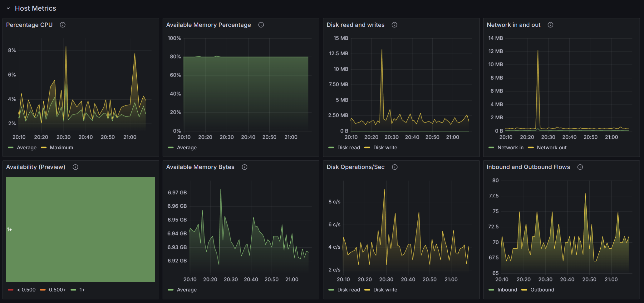
Task: Click the red '< 0.500' legend color swatch
Action: tap(11, 290)
